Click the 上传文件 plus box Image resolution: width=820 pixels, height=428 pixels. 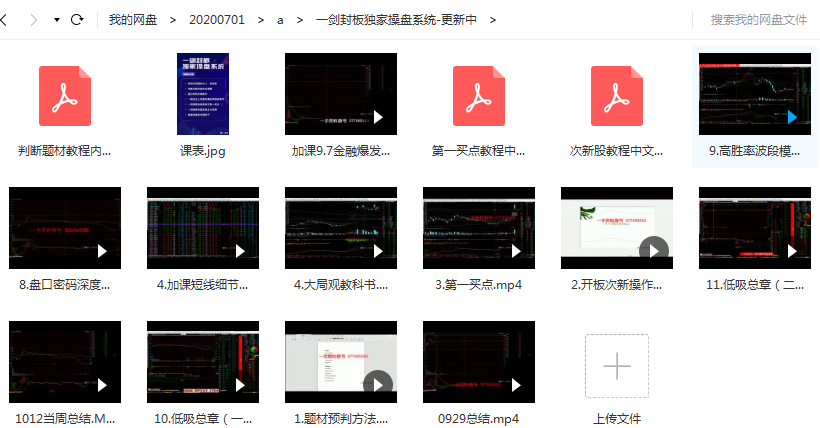(617, 366)
